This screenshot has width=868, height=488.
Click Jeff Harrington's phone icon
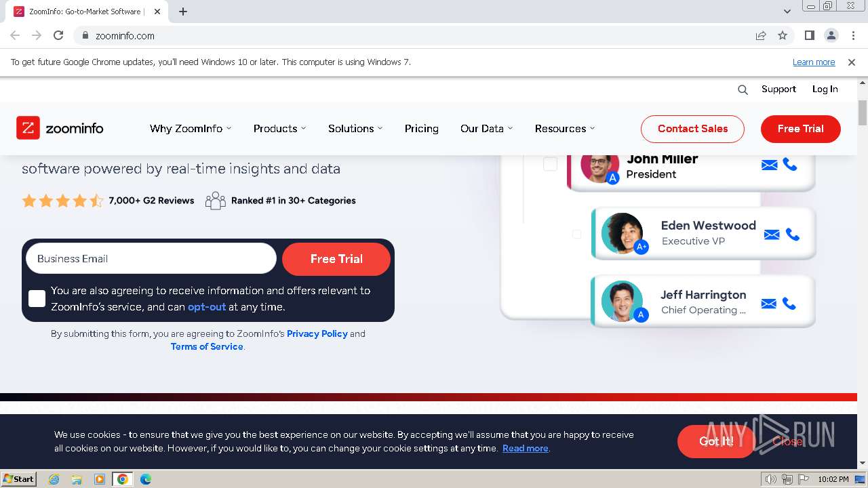coord(789,304)
